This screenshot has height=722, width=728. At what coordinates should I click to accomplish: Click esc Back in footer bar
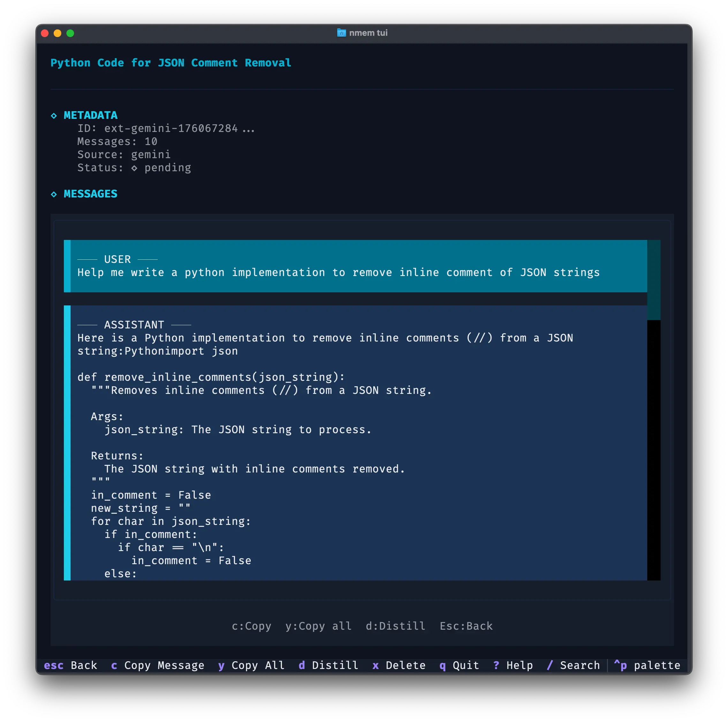pos(71,665)
